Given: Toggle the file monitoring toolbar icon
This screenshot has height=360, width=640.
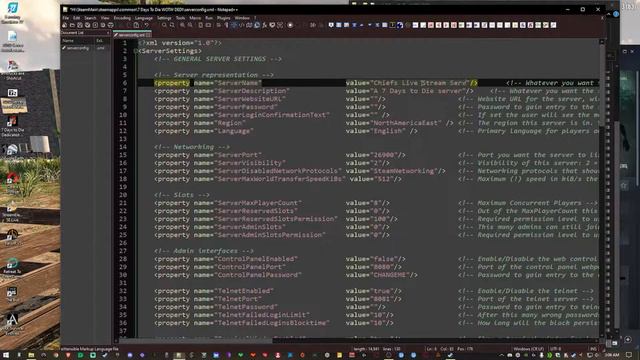Looking at the screenshot, I should tap(280, 25).
